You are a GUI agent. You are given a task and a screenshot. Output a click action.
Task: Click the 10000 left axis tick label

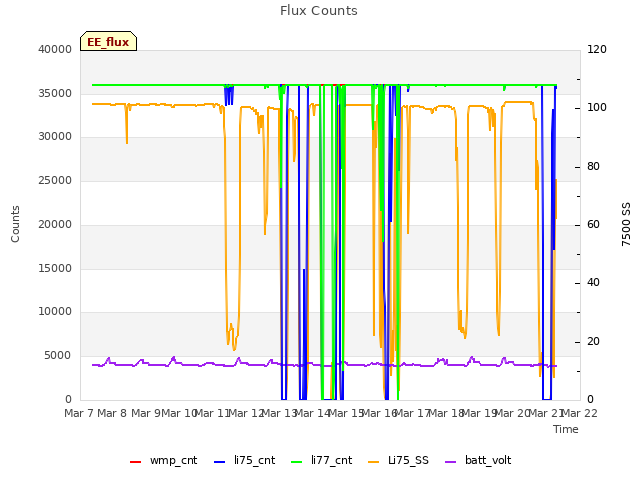(x=55, y=312)
